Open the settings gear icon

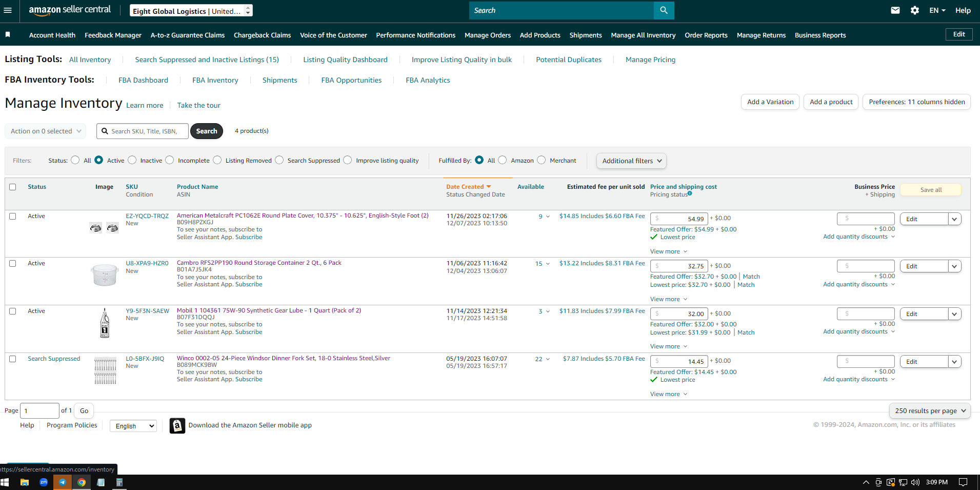pos(915,10)
